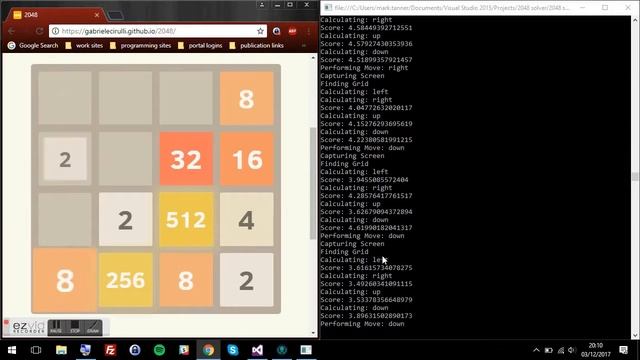Screen dimensions: 640x360
Task: Open the programming sites bookmark folder
Action: pyautogui.click(x=140, y=46)
